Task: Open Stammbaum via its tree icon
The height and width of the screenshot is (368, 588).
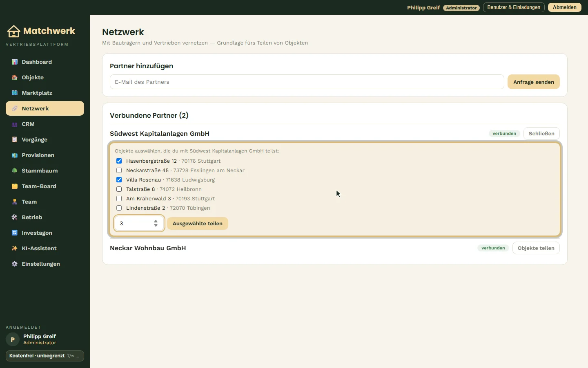Action: [x=15, y=171]
